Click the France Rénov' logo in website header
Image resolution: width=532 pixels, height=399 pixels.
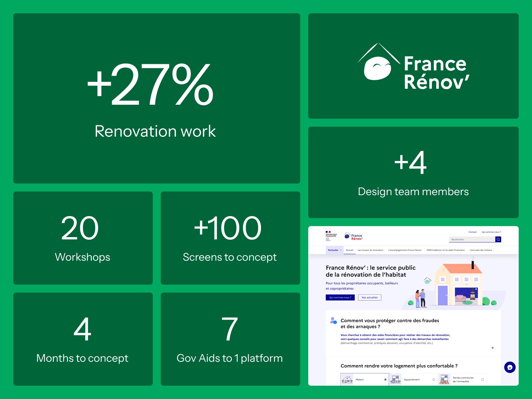click(x=353, y=236)
